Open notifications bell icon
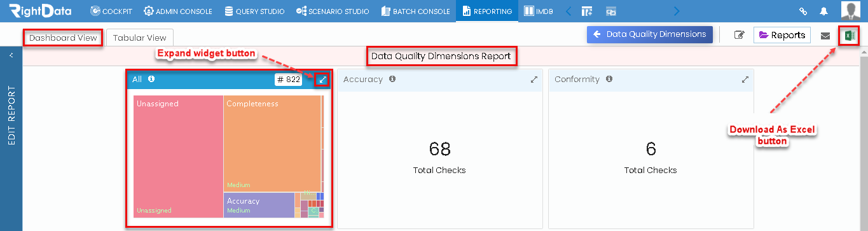868x231 pixels. pos(824,11)
